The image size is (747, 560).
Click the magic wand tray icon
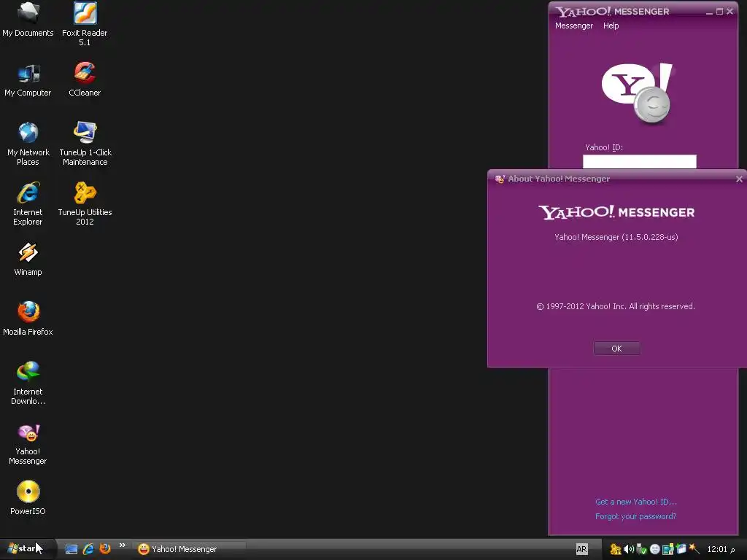tap(694, 549)
